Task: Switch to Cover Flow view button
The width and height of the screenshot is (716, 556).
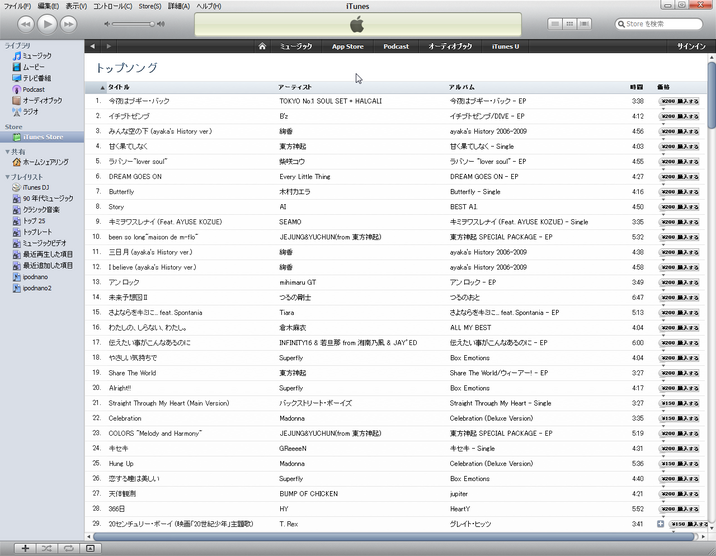Action: coord(584,24)
